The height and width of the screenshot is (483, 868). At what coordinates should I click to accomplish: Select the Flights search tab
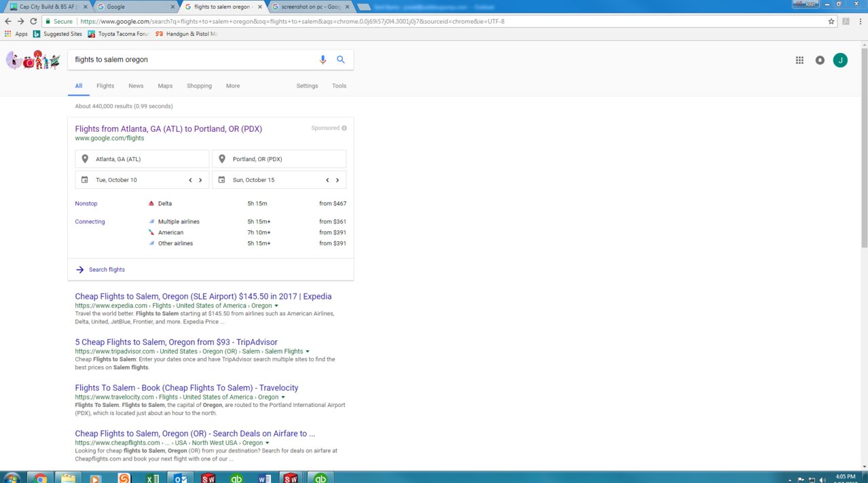pyautogui.click(x=105, y=86)
